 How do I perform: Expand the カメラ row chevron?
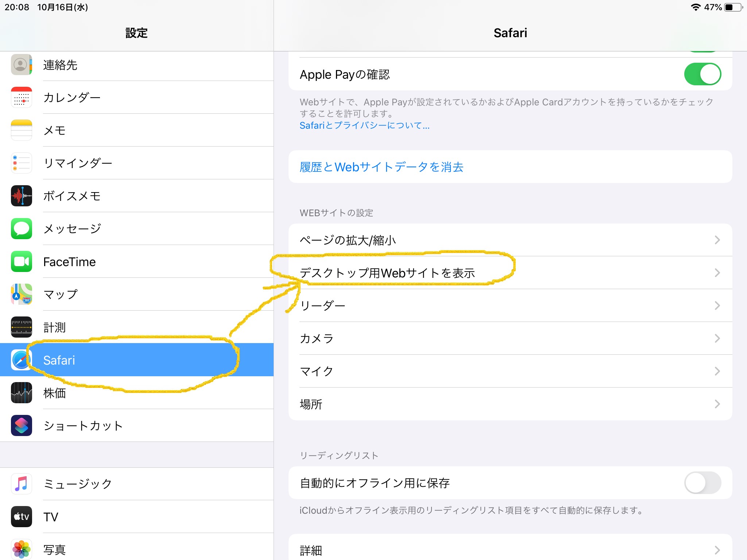[717, 338]
